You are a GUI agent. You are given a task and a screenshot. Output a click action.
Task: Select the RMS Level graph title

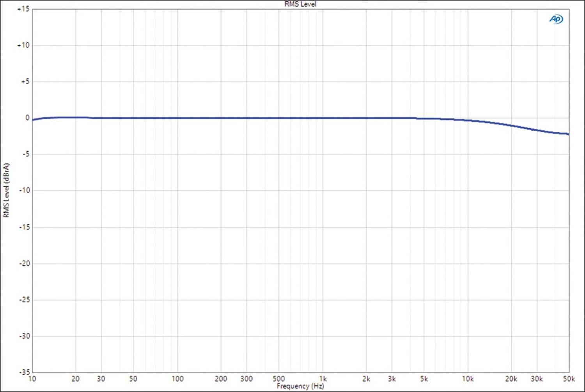pos(300,4)
